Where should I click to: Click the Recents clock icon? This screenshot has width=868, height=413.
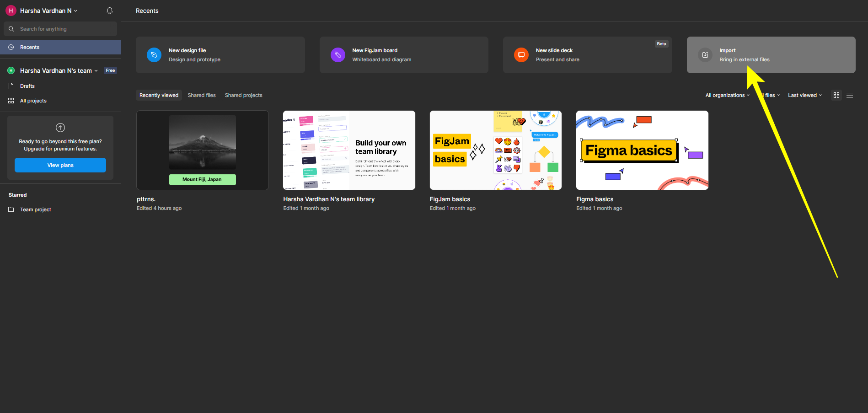tap(11, 47)
